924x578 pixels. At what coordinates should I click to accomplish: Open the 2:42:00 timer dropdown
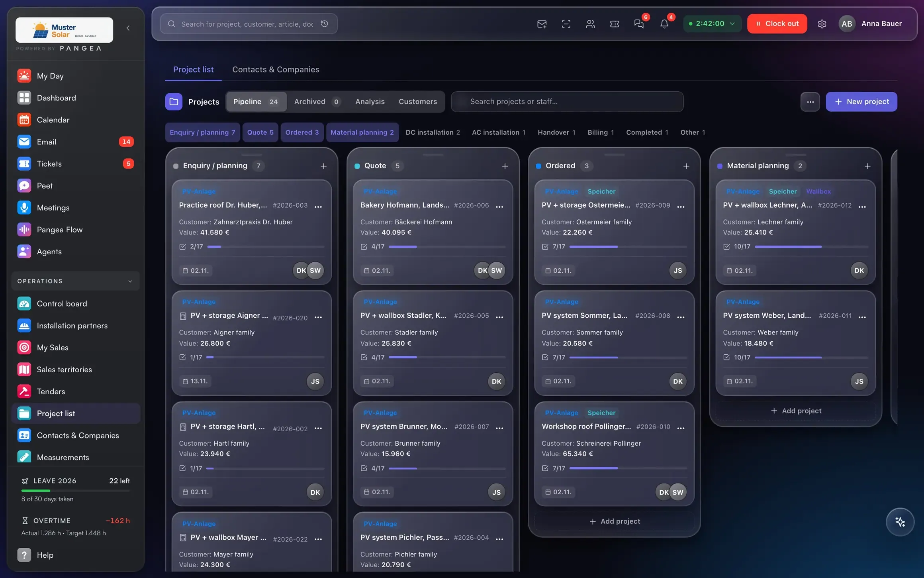pyautogui.click(x=712, y=24)
